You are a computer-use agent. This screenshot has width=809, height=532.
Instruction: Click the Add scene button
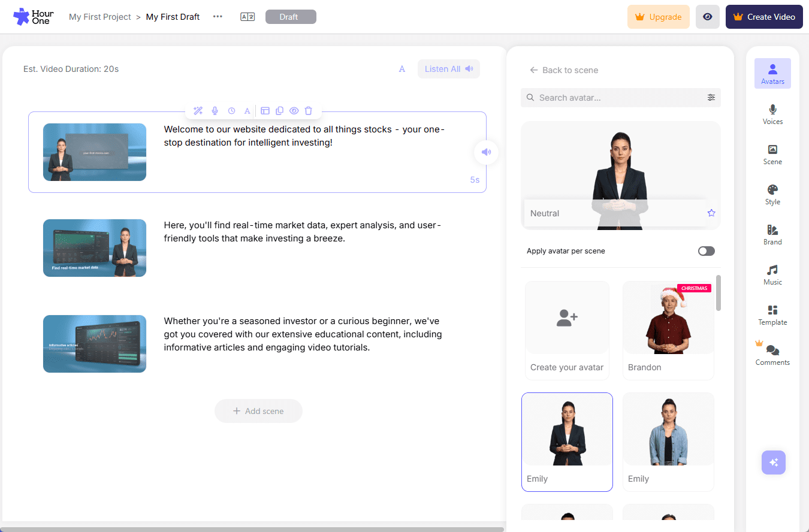pyautogui.click(x=258, y=411)
